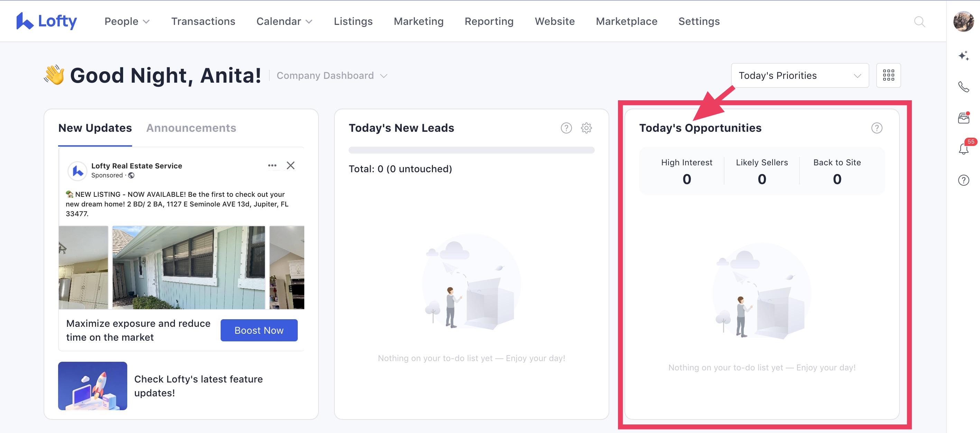
Task: Switch to the Announcements tab
Action: click(191, 128)
